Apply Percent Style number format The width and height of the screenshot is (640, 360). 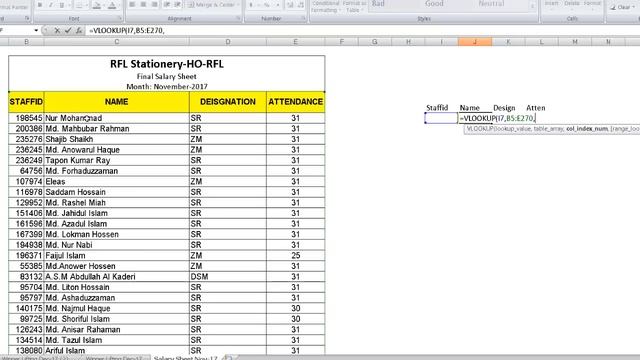click(266, 5)
